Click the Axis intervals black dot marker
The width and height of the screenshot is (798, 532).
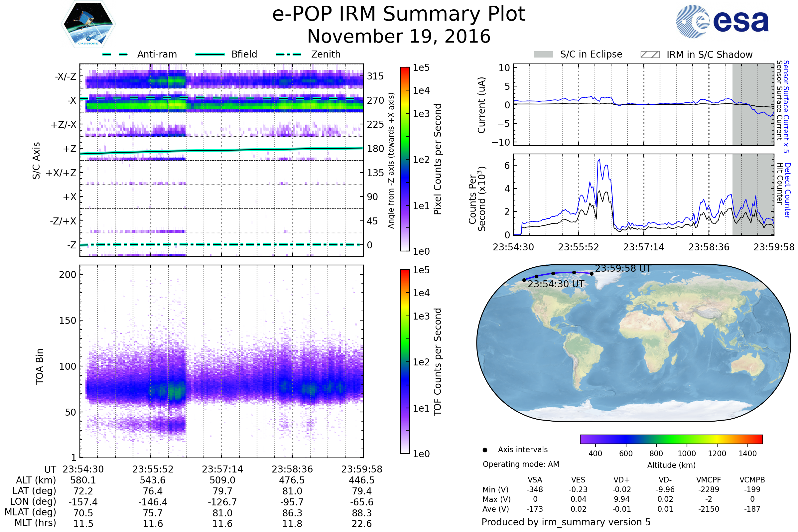485,450
